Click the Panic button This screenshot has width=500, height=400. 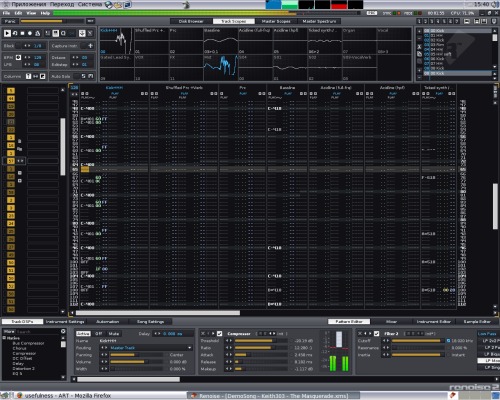coord(10,21)
